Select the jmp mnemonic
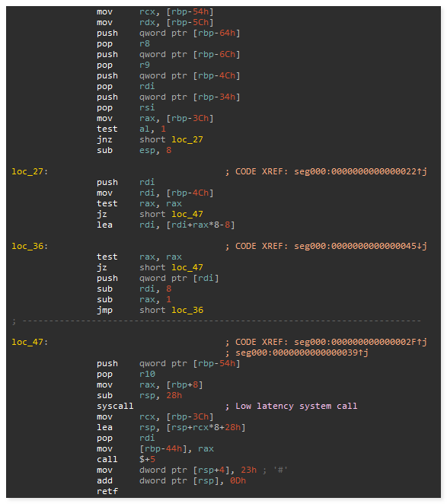447x504 pixels. (105, 310)
